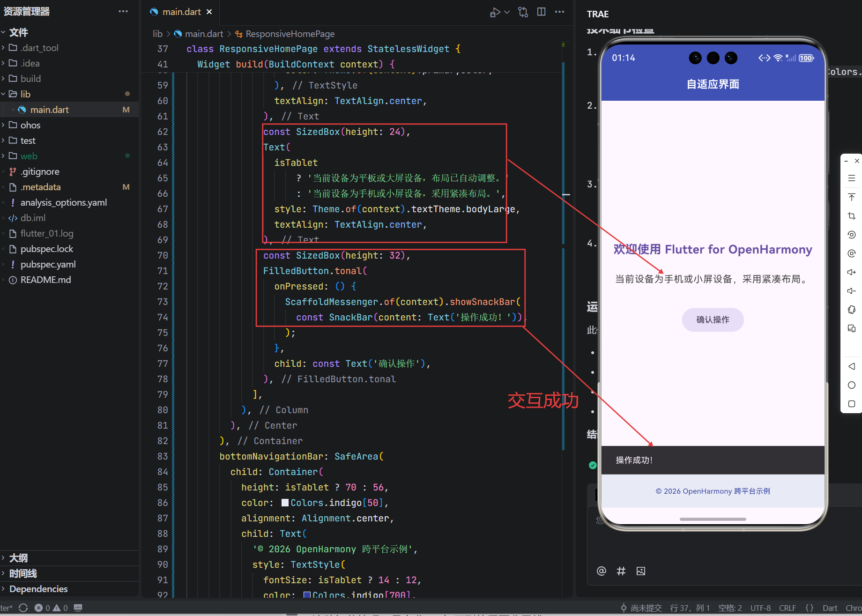Tap the emulator recents square button
This screenshot has width=862, height=616.
pyautogui.click(x=852, y=404)
